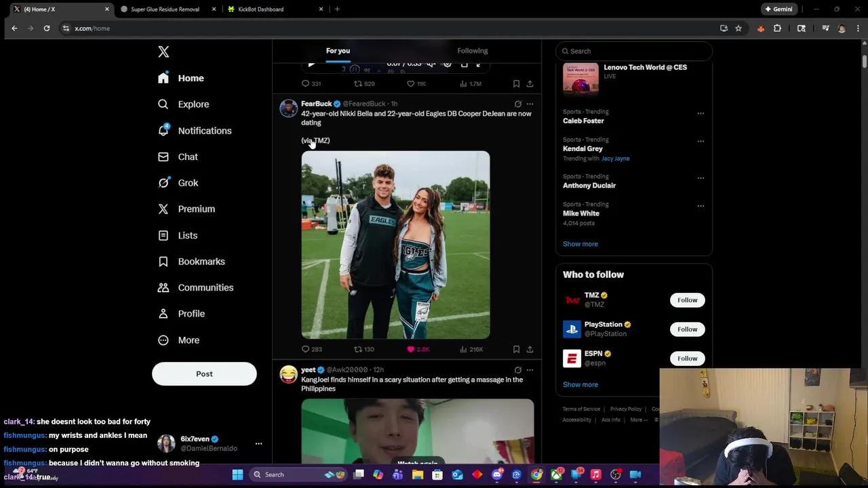Click Grok icon on FearBuck post

[517, 104]
